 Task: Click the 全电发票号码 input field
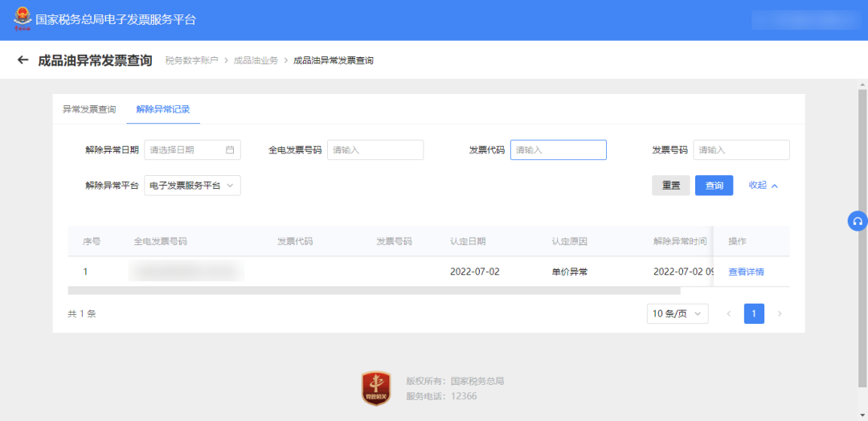375,150
